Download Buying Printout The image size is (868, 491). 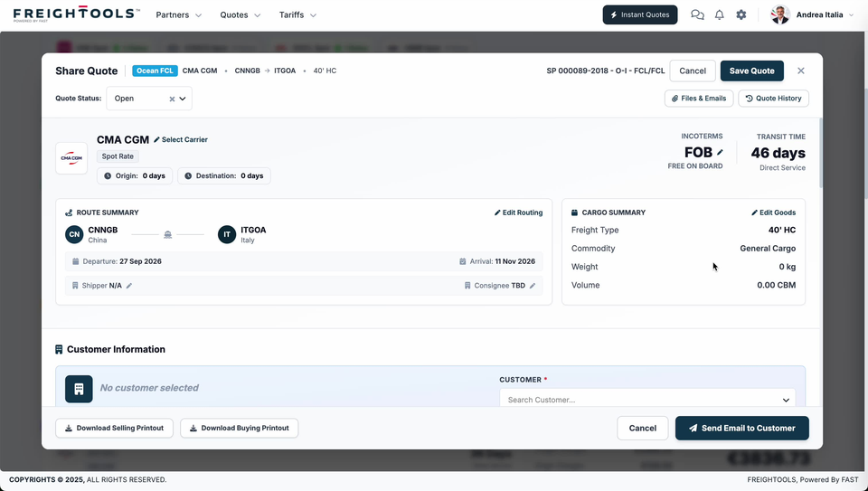[239, 428]
